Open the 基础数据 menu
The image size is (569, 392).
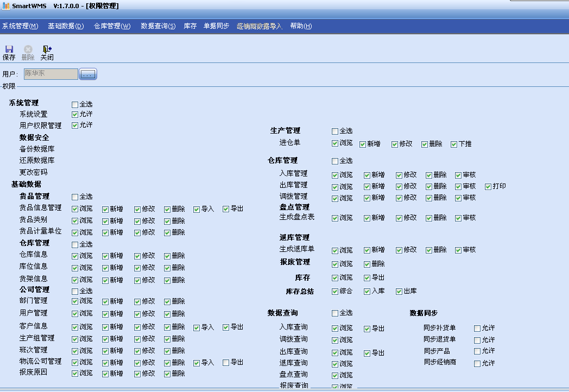66,26
